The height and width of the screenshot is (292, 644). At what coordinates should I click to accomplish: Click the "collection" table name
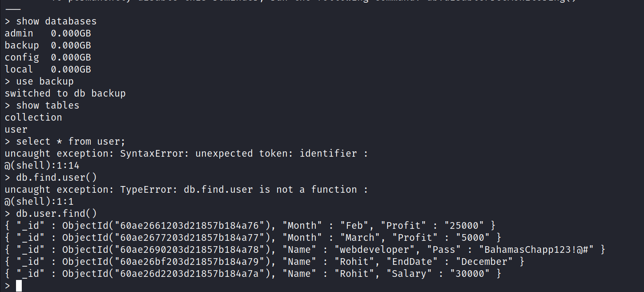coord(33,118)
